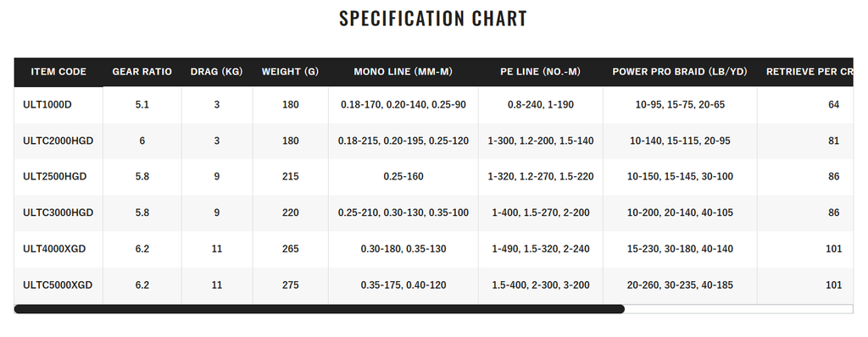Click the RETRIEVE PER CRANK header

[805, 72]
